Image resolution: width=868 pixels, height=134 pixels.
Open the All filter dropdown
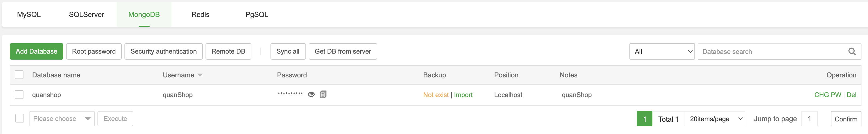tap(662, 52)
